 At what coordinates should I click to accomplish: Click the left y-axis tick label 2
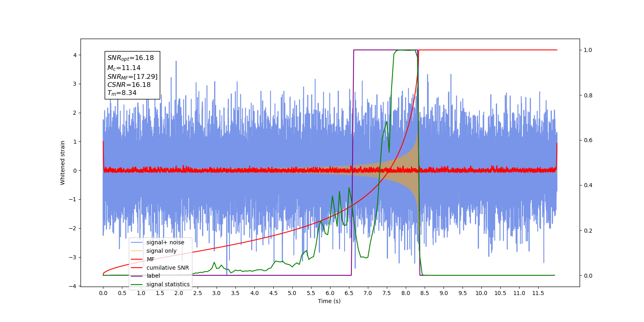(75, 113)
